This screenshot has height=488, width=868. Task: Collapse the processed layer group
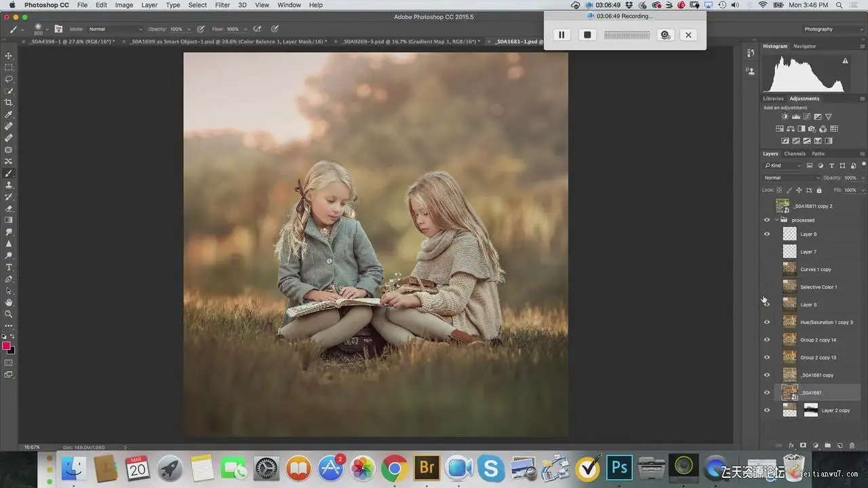(776, 220)
